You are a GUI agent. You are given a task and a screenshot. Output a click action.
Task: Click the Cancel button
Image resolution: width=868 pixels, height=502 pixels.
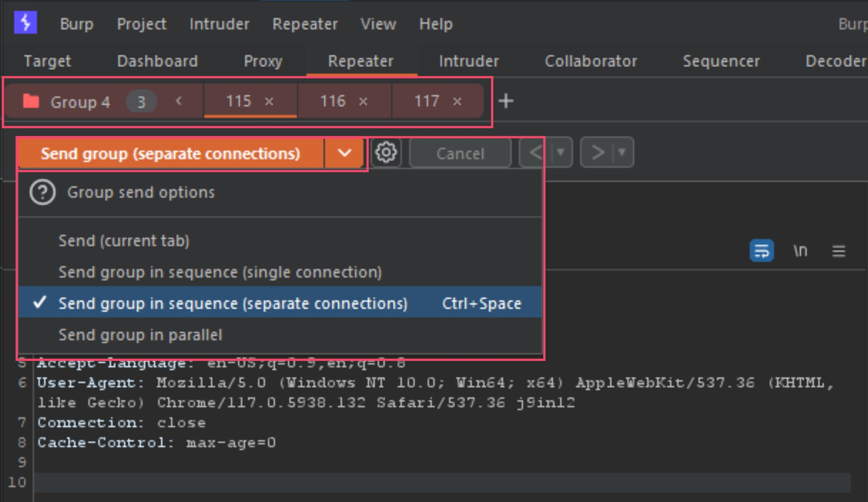pos(460,153)
